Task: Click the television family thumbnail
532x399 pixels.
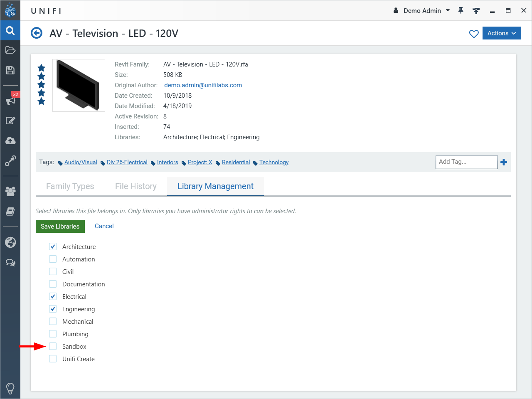Action: [79, 85]
